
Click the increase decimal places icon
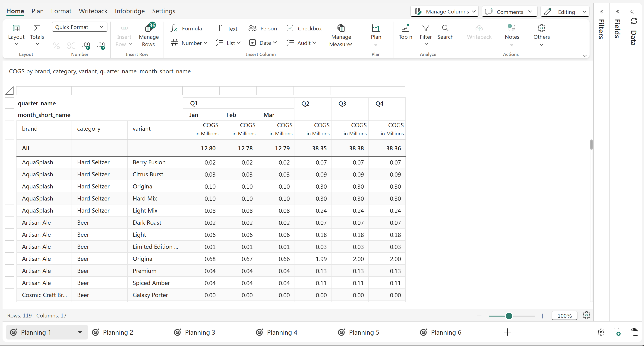click(x=86, y=45)
